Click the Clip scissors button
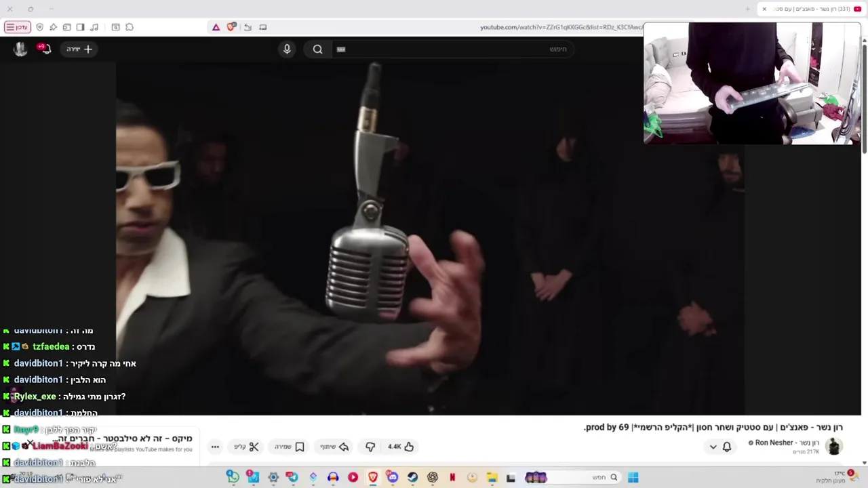The image size is (868, 488). click(x=247, y=447)
